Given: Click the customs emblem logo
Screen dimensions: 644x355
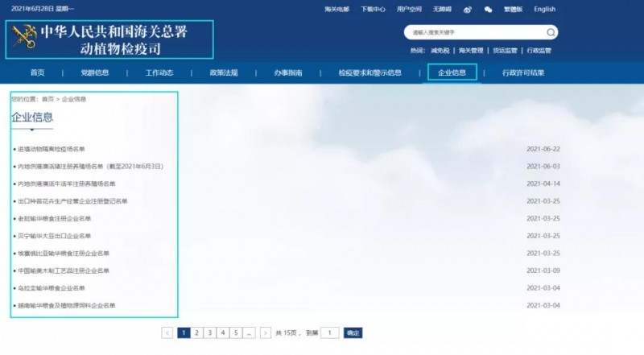Looking at the screenshot, I should (25, 39).
